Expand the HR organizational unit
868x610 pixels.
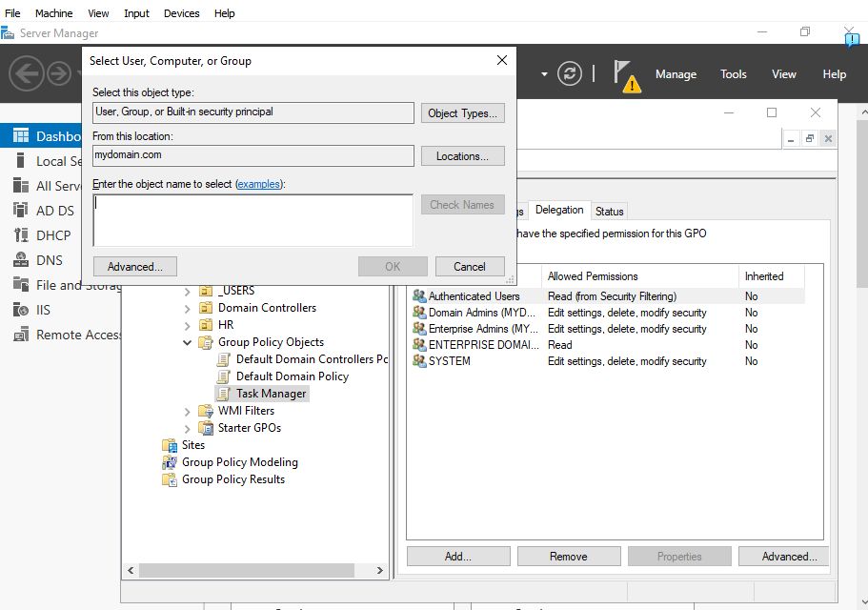click(x=187, y=325)
